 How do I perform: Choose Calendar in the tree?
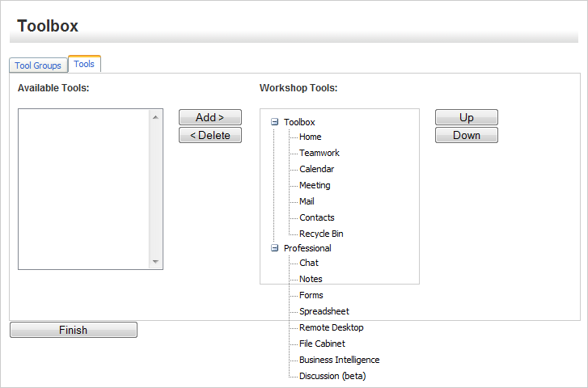click(316, 169)
